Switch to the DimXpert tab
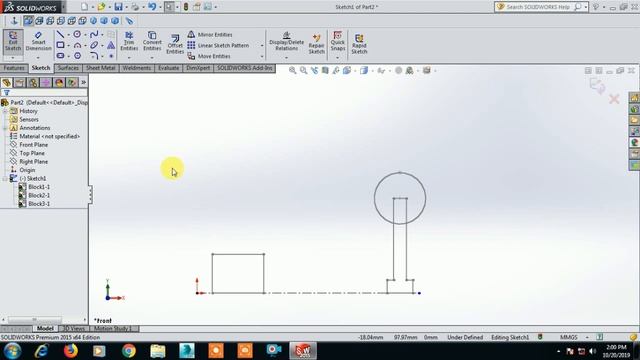 click(198, 68)
